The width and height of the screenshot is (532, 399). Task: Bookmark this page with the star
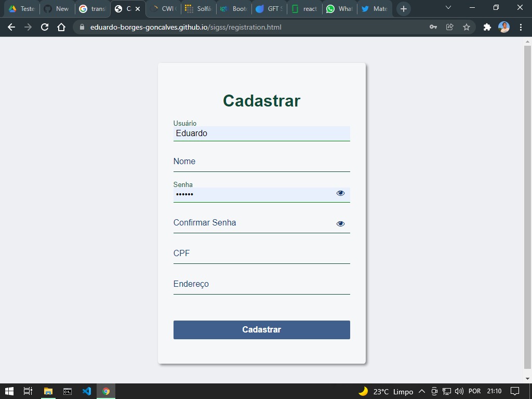467,27
